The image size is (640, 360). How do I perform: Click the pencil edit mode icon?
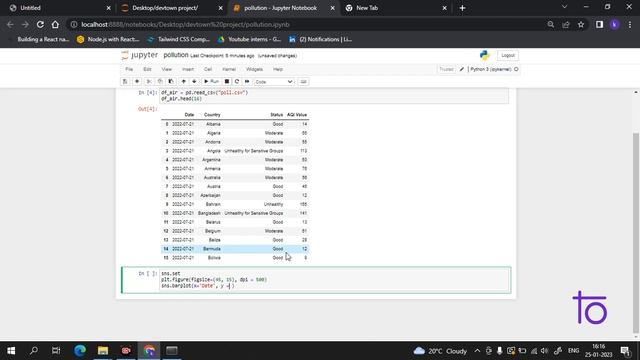(x=462, y=69)
